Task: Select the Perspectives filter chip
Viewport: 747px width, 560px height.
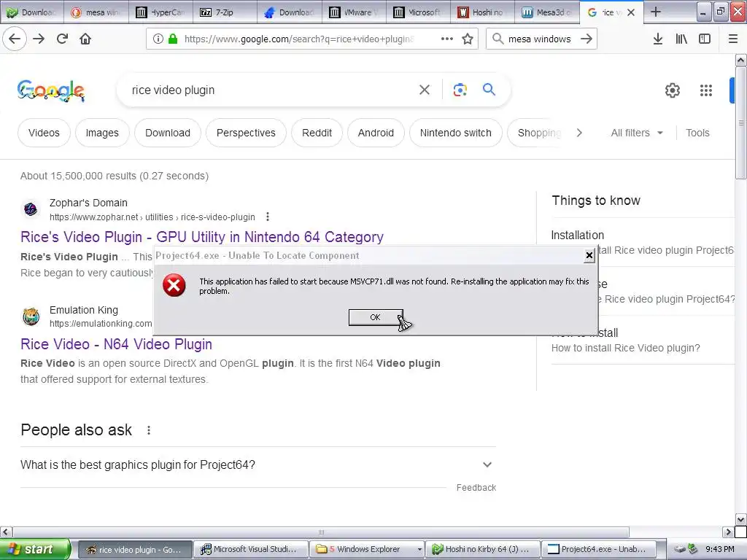Action: pyautogui.click(x=246, y=133)
